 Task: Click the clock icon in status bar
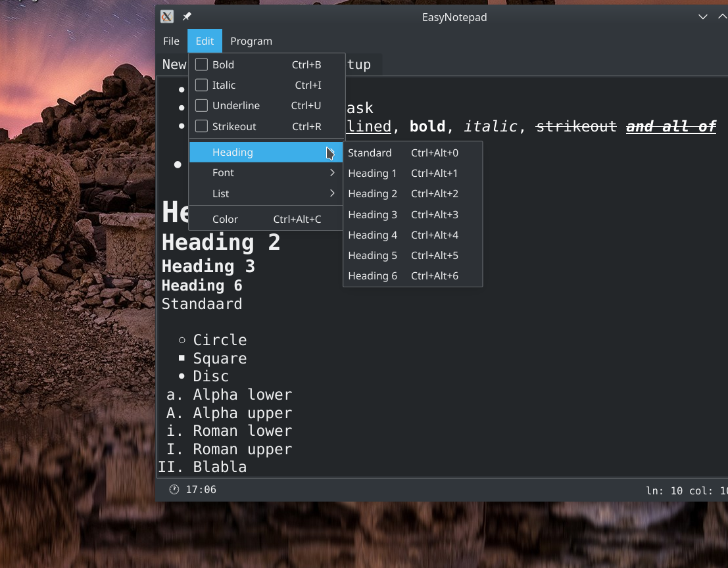click(x=174, y=490)
